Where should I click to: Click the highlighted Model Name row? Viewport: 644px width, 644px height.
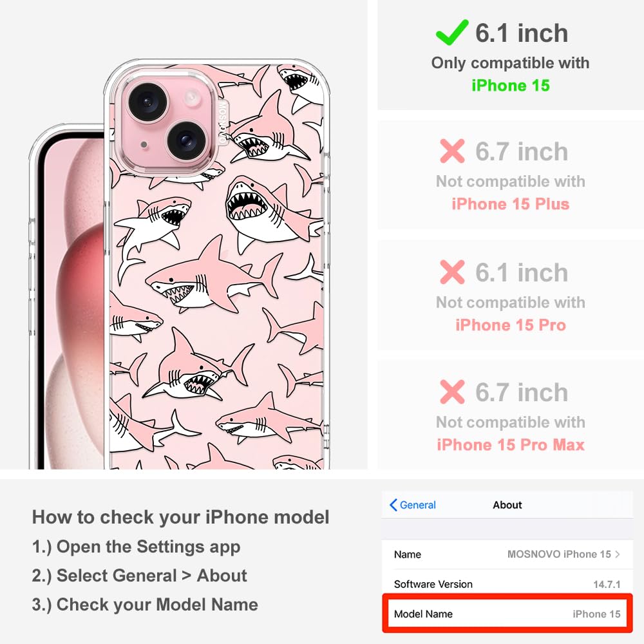(x=507, y=614)
